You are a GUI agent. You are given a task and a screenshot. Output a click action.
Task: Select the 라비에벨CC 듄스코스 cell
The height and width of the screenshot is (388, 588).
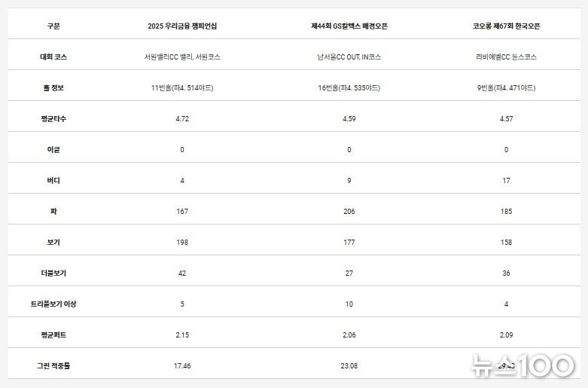pyautogui.click(x=506, y=57)
